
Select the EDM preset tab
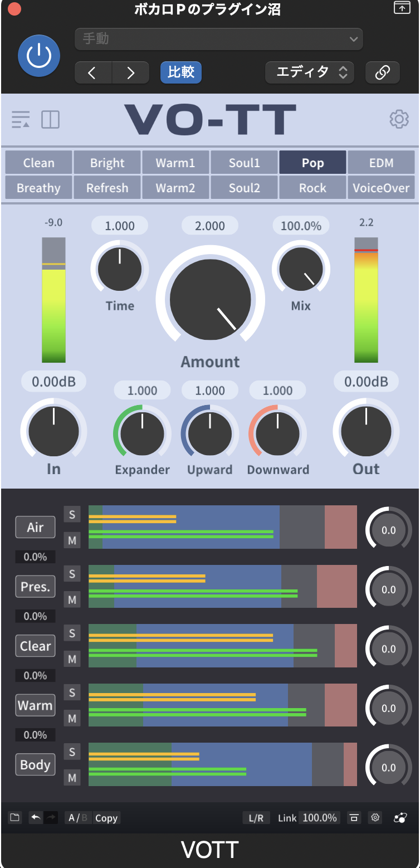point(381,163)
